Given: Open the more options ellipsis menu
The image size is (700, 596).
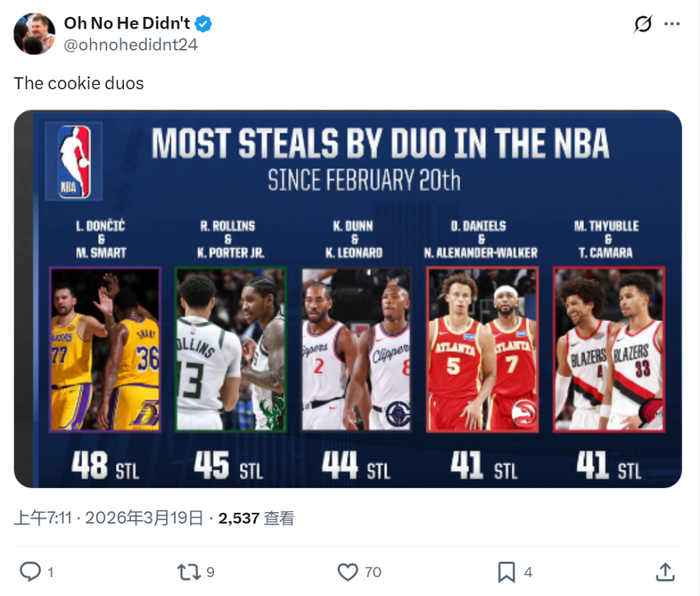Looking at the screenshot, I should click(x=672, y=24).
